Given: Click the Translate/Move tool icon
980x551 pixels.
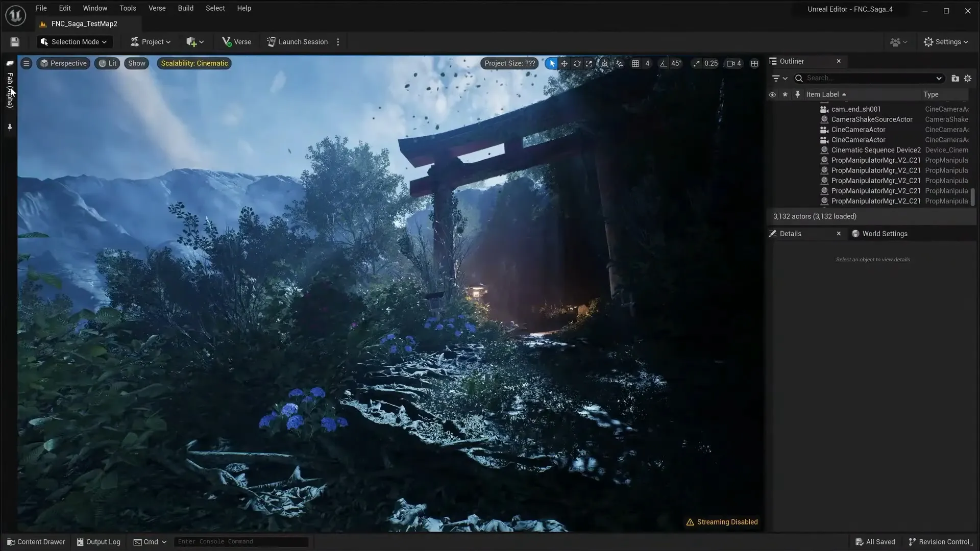Looking at the screenshot, I should tap(564, 63).
